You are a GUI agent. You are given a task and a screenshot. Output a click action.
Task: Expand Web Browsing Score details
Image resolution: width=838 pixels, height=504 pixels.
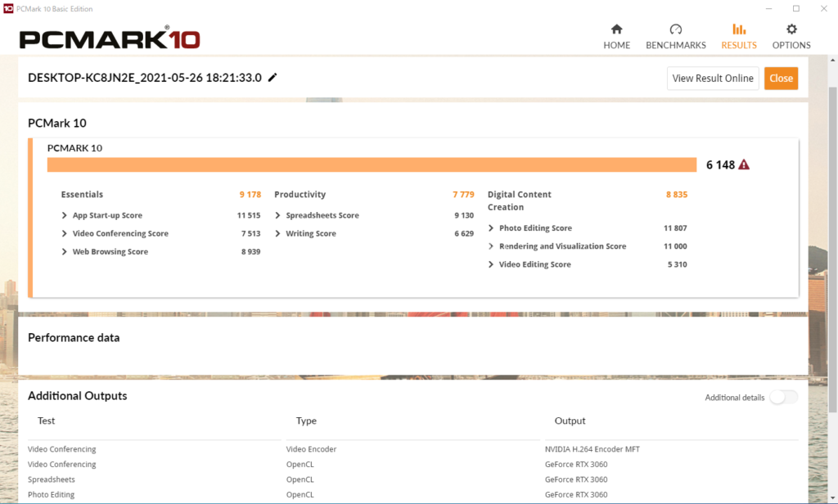tap(64, 252)
